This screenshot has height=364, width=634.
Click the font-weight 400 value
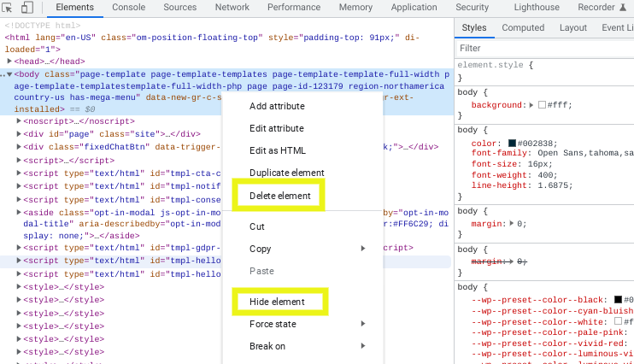(545, 175)
